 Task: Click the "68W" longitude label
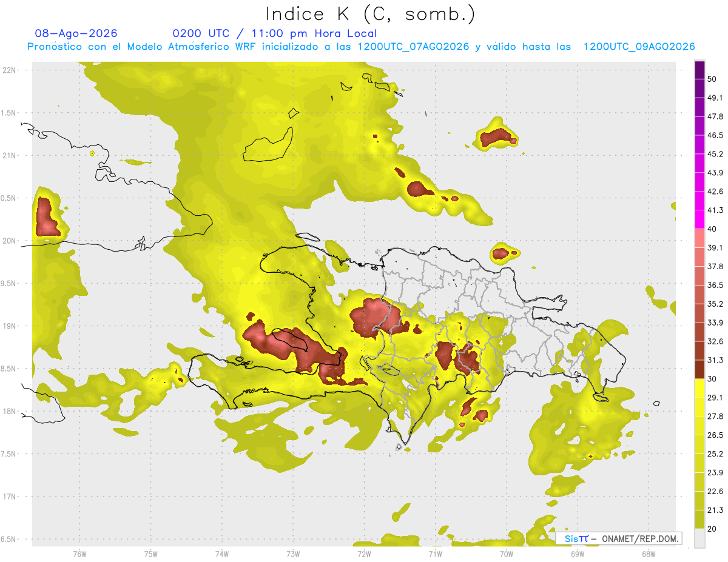point(649,554)
